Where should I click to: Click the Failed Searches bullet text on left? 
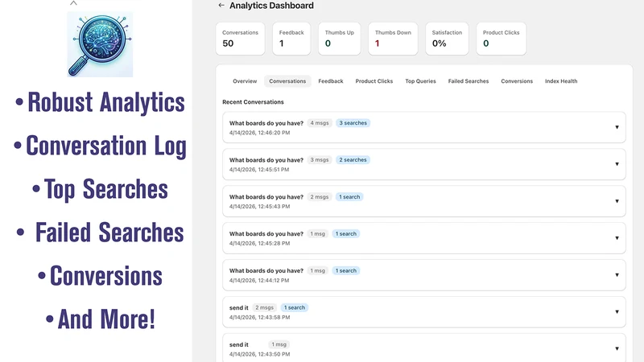109,232
